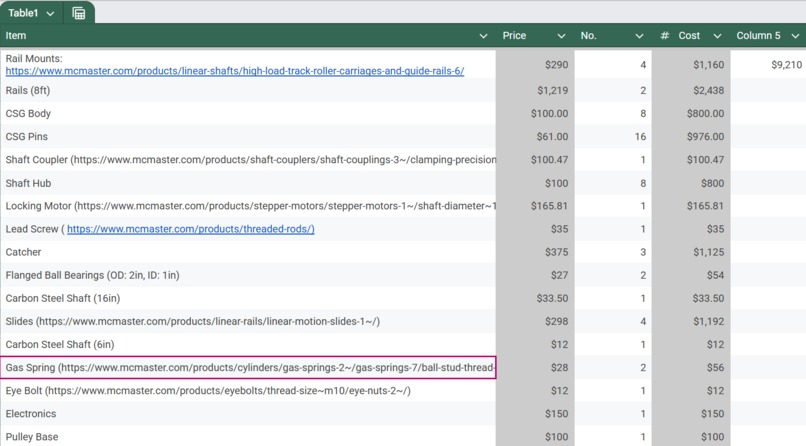Click the $1,160 cost cell
806x446 pixels.
(x=691, y=65)
